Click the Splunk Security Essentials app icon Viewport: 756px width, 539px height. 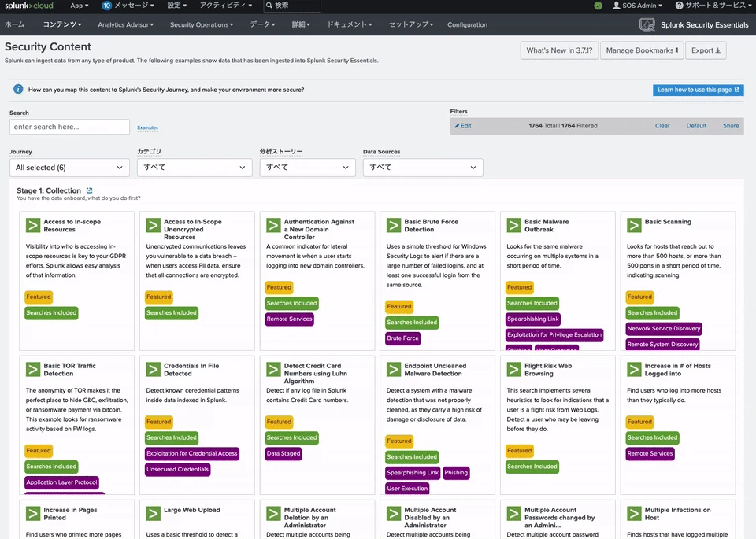647,25
